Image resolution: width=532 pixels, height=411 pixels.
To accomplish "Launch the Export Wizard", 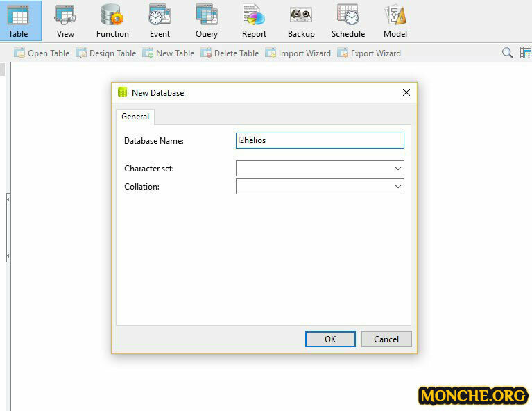I will (369, 53).
